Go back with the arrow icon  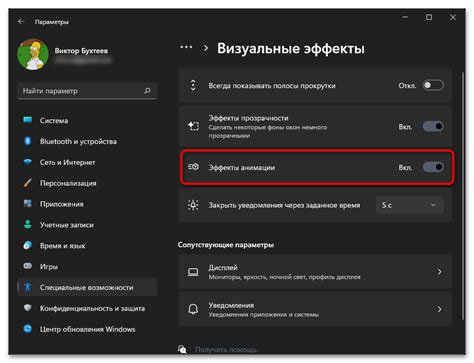point(21,22)
